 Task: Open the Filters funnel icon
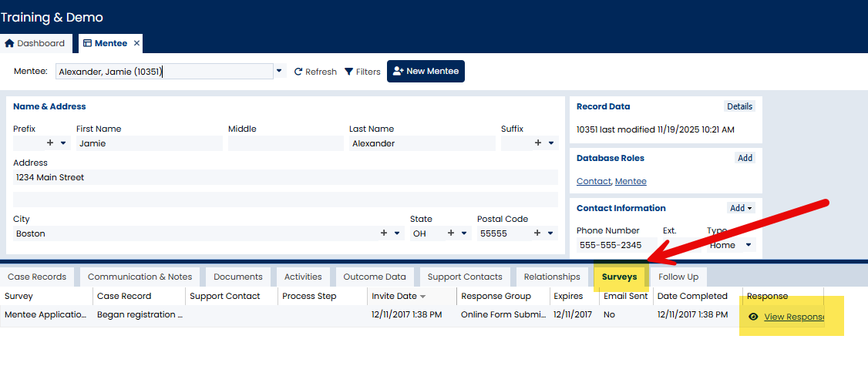[349, 72]
